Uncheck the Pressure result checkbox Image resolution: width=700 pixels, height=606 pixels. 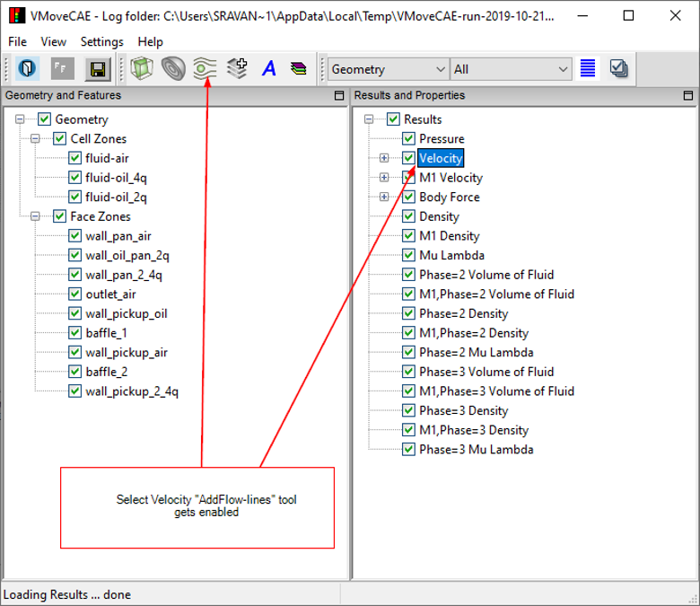pyautogui.click(x=408, y=139)
